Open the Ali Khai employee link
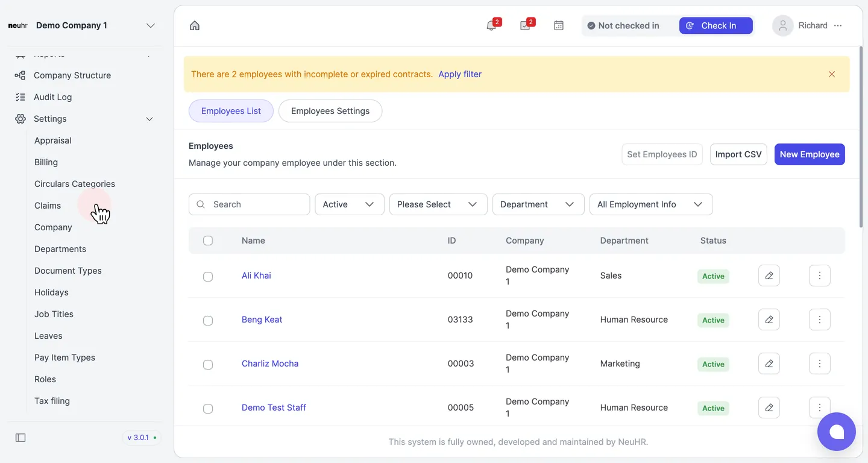868x463 pixels. click(x=256, y=276)
